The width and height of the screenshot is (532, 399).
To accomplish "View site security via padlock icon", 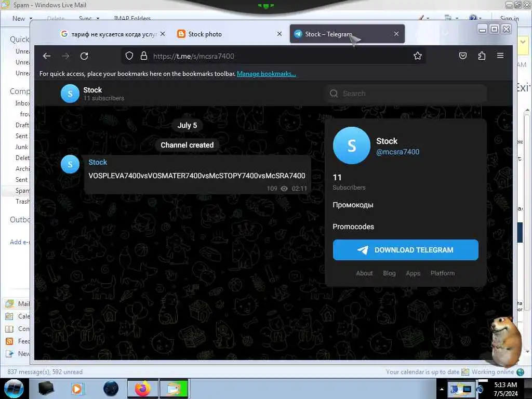I will tap(144, 56).
